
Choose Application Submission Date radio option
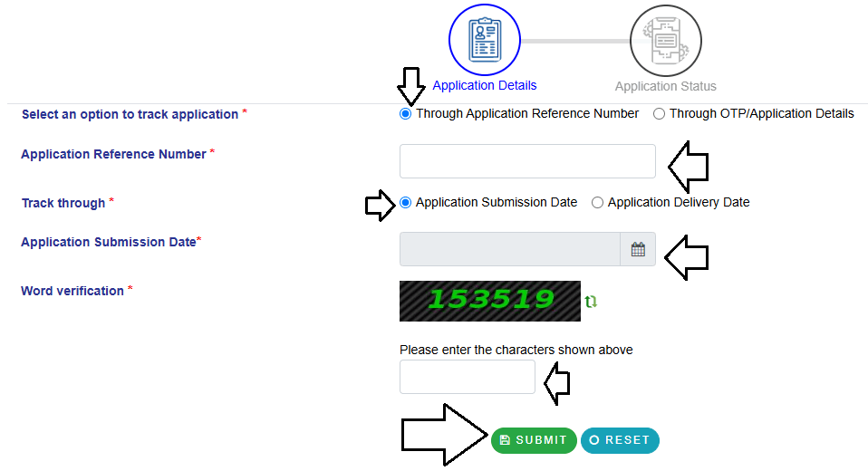click(406, 203)
